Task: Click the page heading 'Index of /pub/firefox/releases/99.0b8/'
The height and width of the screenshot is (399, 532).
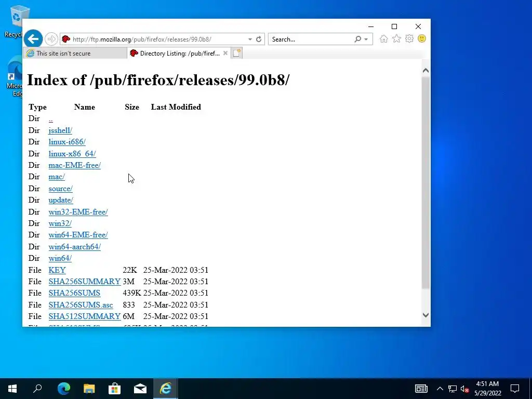Action: (x=158, y=80)
